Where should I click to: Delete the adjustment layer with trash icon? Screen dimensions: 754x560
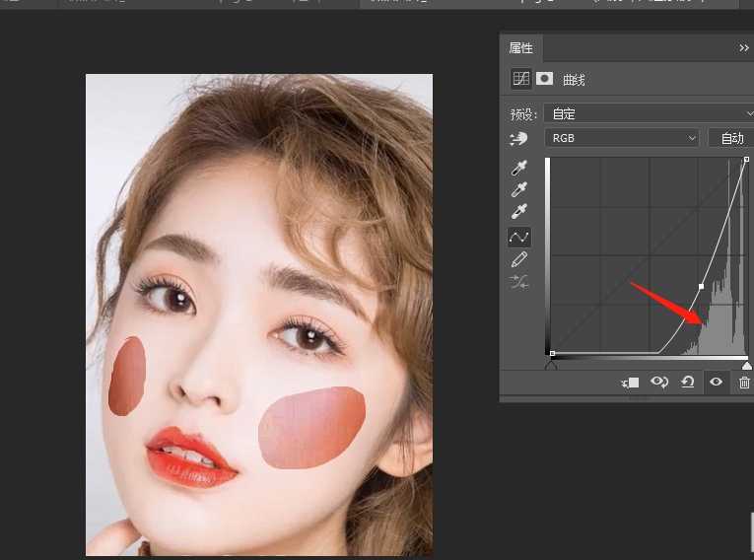[x=744, y=383]
